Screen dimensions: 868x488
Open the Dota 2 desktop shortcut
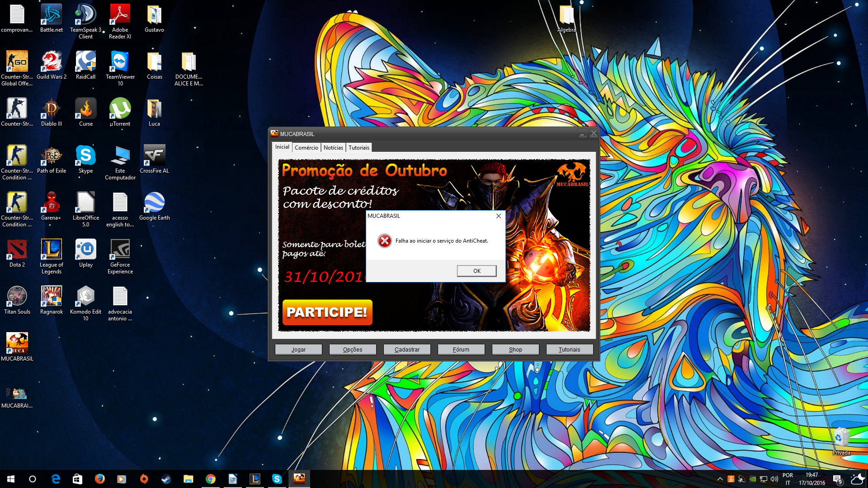(17, 253)
